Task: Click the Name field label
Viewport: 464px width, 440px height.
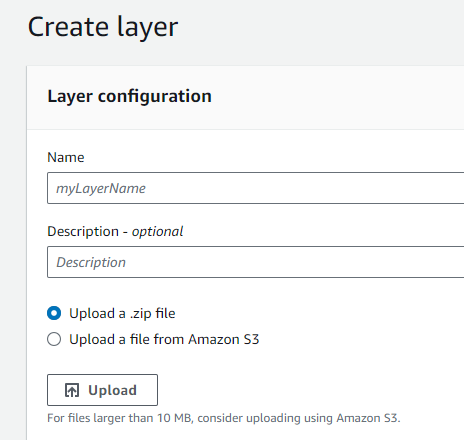Action: pyautogui.click(x=66, y=157)
